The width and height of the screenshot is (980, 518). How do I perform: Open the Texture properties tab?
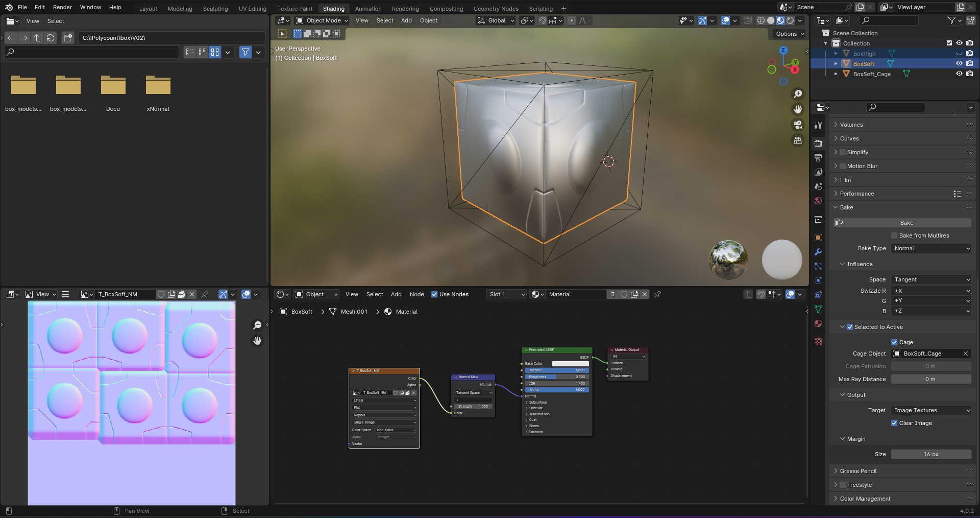click(x=818, y=342)
